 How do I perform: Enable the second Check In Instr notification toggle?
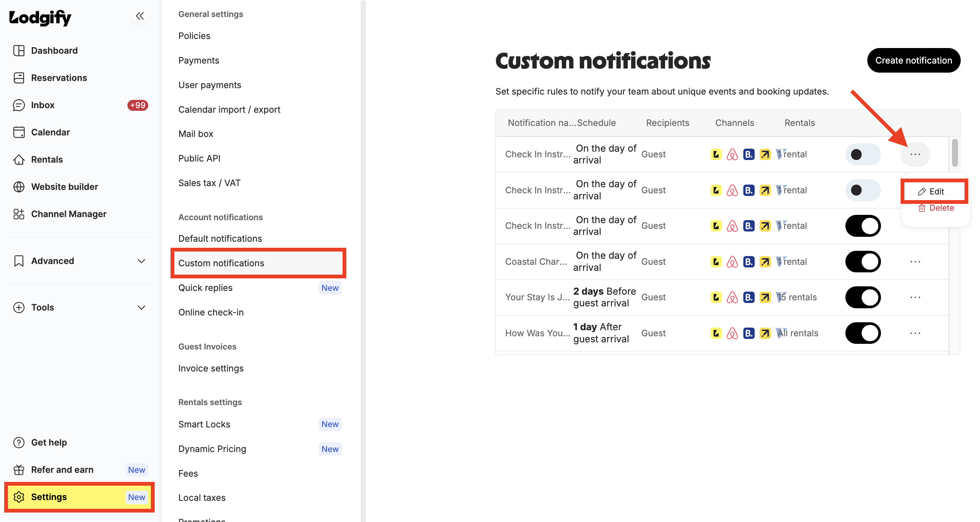tap(863, 190)
